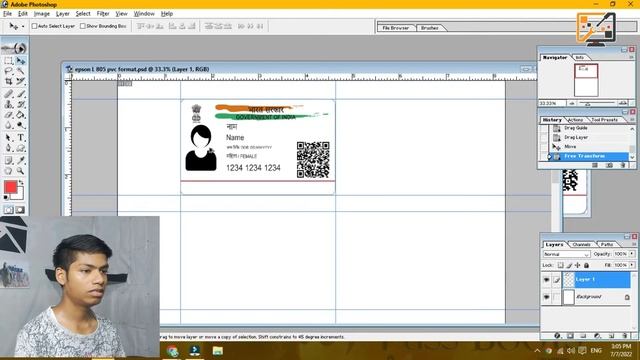This screenshot has height=360, width=640.
Task: Select the Lasso tool
Action: (8, 71)
